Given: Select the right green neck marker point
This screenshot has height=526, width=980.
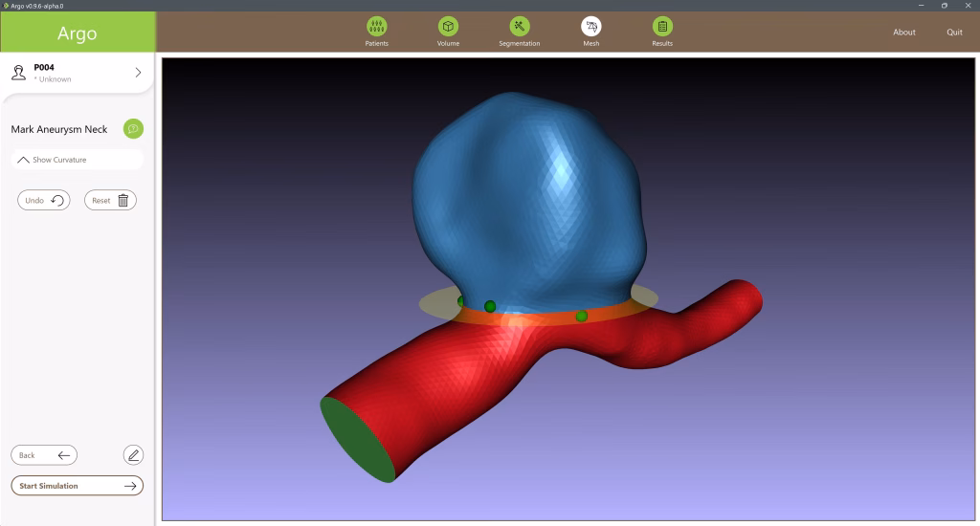Looking at the screenshot, I should [x=581, y=317].
